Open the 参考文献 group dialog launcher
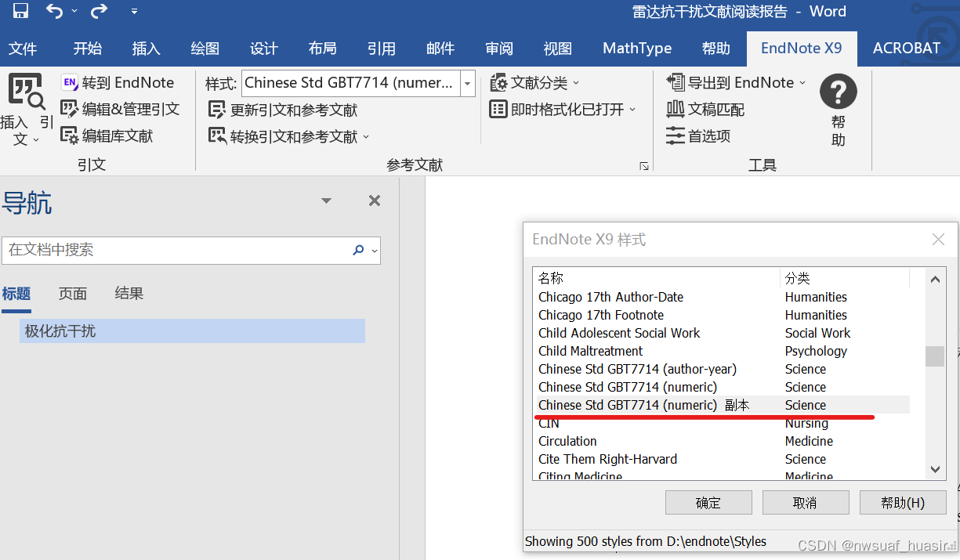The image size is (960, 560). [x=643, y=165]
